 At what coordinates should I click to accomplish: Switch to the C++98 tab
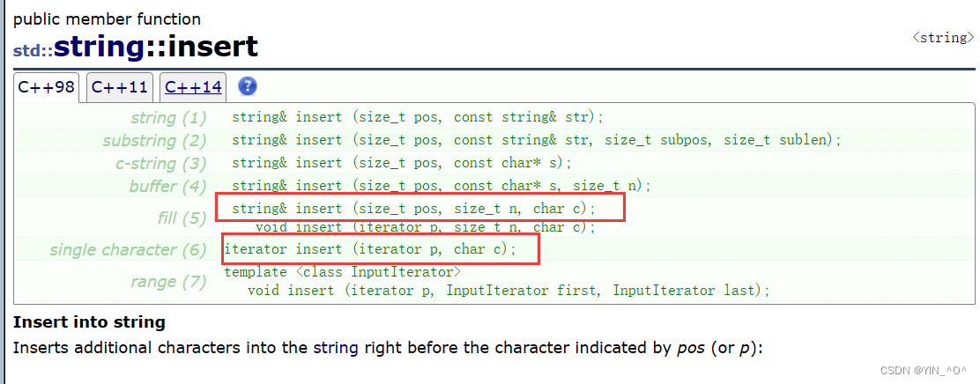pos(47,87)
